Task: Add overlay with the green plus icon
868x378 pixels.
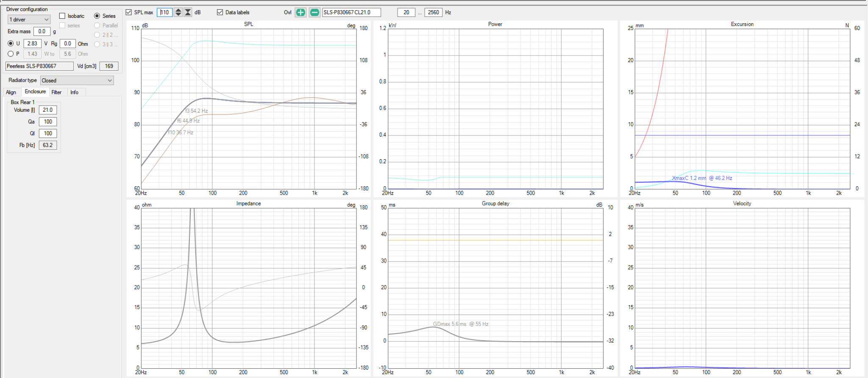Action: click(300, 12)
